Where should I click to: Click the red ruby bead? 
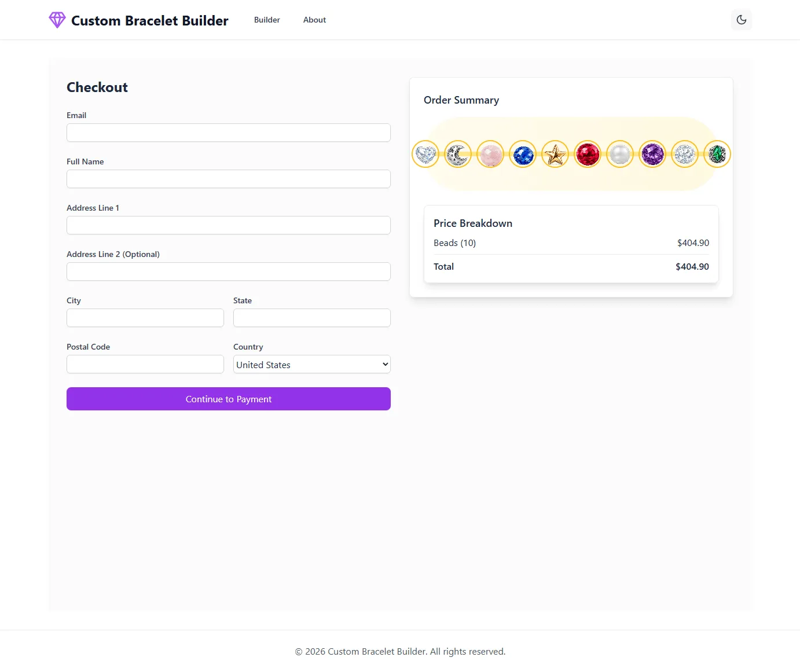coord(588,154)
